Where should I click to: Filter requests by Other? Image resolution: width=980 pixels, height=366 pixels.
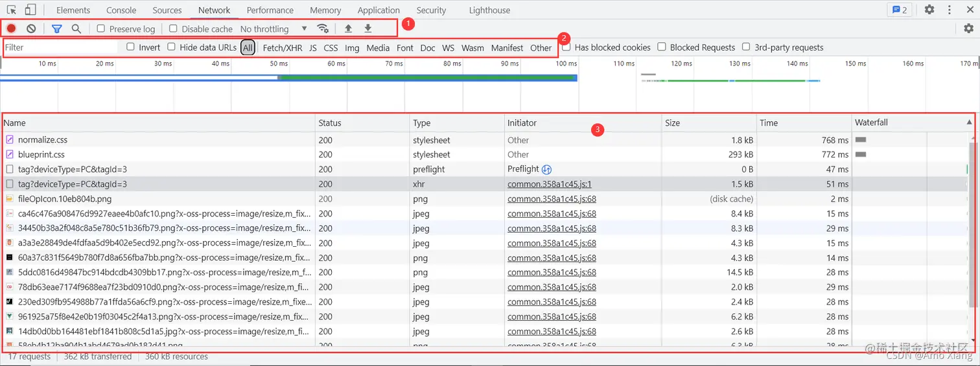541,47
